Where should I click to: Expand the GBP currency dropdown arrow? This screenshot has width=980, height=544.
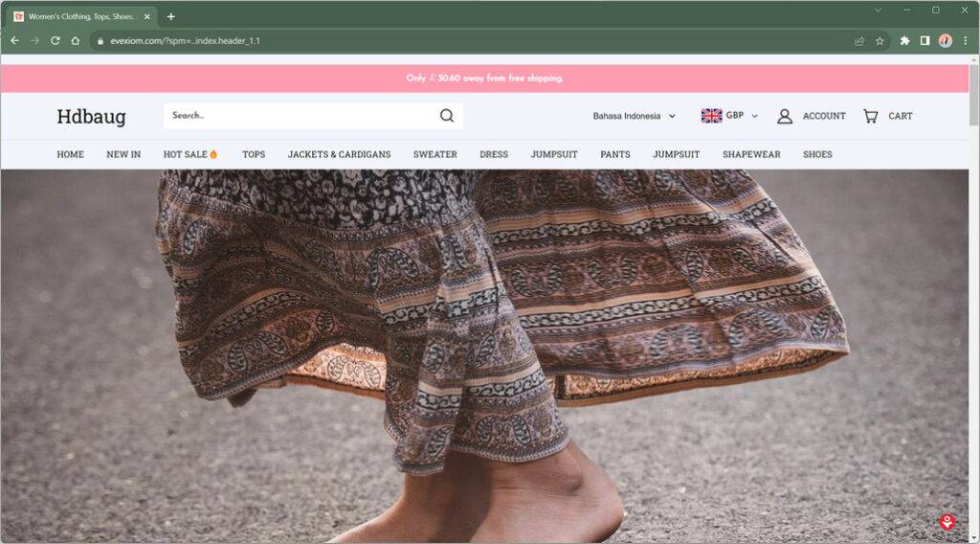tap(754, 116)
